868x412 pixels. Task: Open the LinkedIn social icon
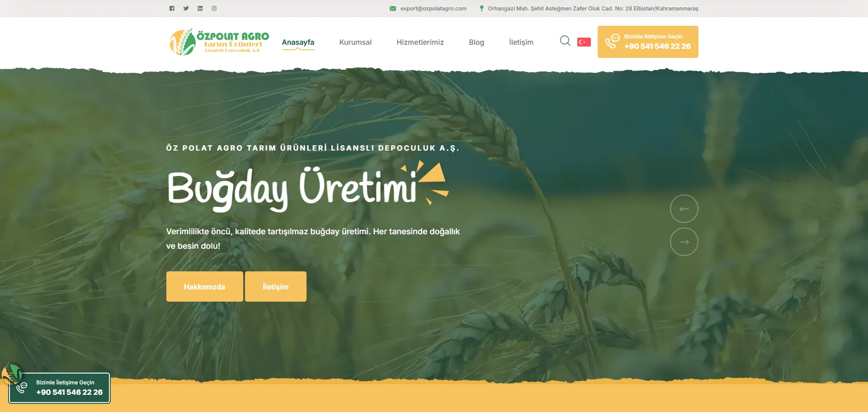pos(200,9)
